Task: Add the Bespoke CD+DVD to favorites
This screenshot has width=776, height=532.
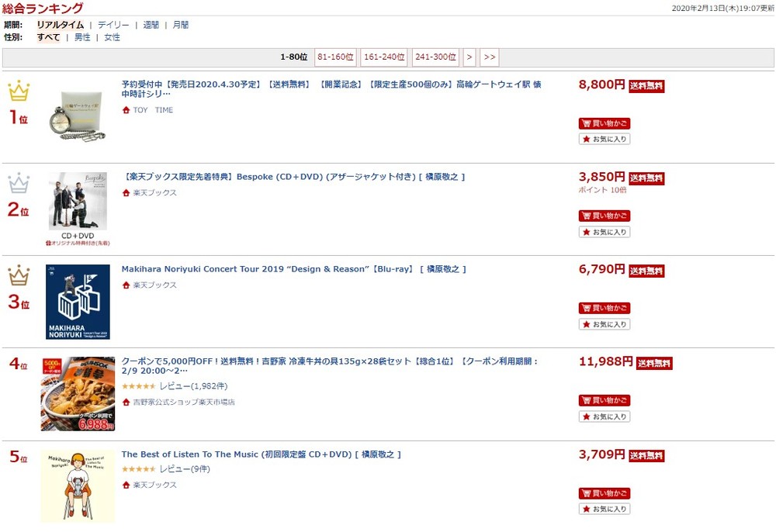Action: pyautogui.click(x=605, y=232)
